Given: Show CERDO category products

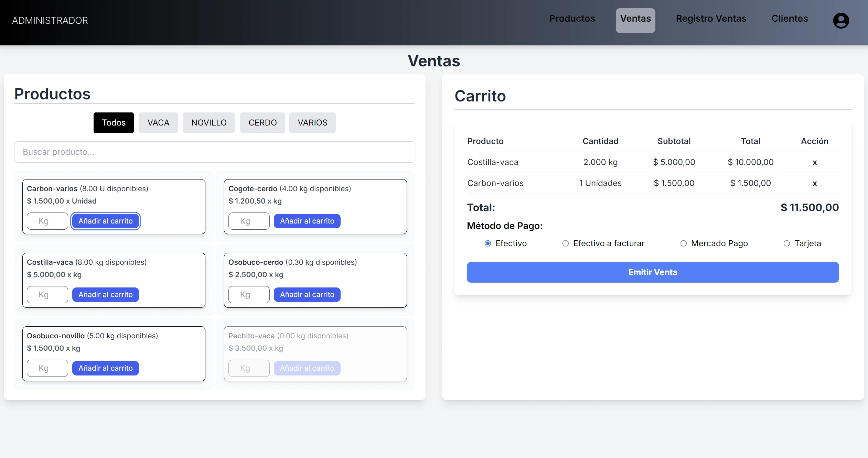Looking at the screenshot, I should pos(262,123).
